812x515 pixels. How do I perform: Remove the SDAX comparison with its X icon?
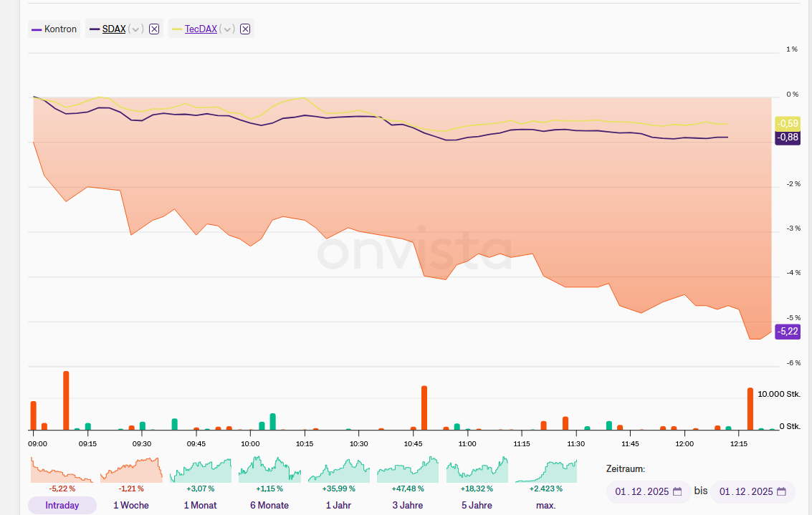(x=154, y=29)
